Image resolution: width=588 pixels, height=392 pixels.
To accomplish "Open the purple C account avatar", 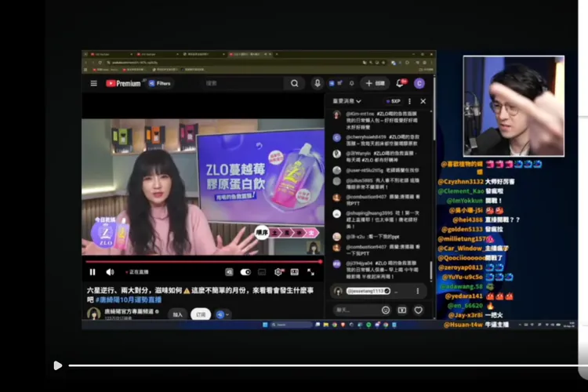I will (419, 83).
